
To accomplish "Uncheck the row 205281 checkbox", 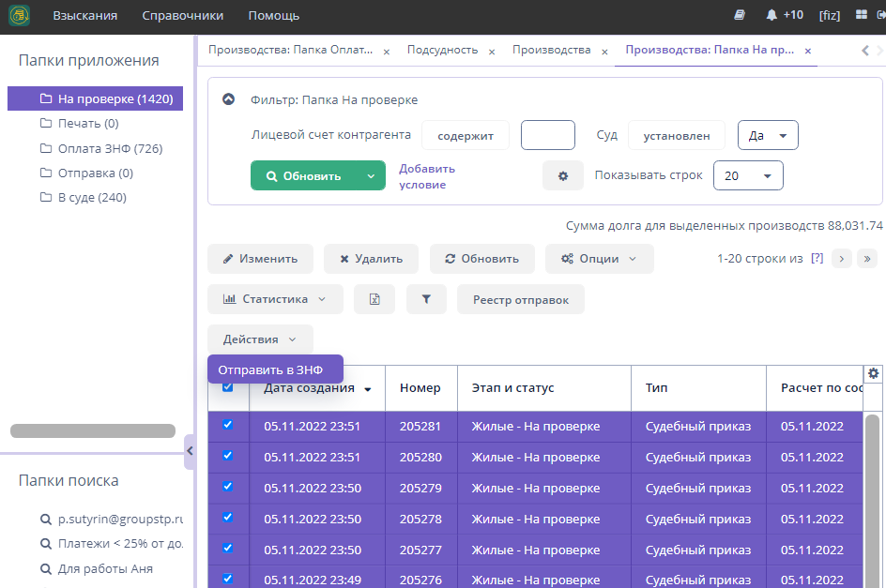I will [x=227, y=425].
